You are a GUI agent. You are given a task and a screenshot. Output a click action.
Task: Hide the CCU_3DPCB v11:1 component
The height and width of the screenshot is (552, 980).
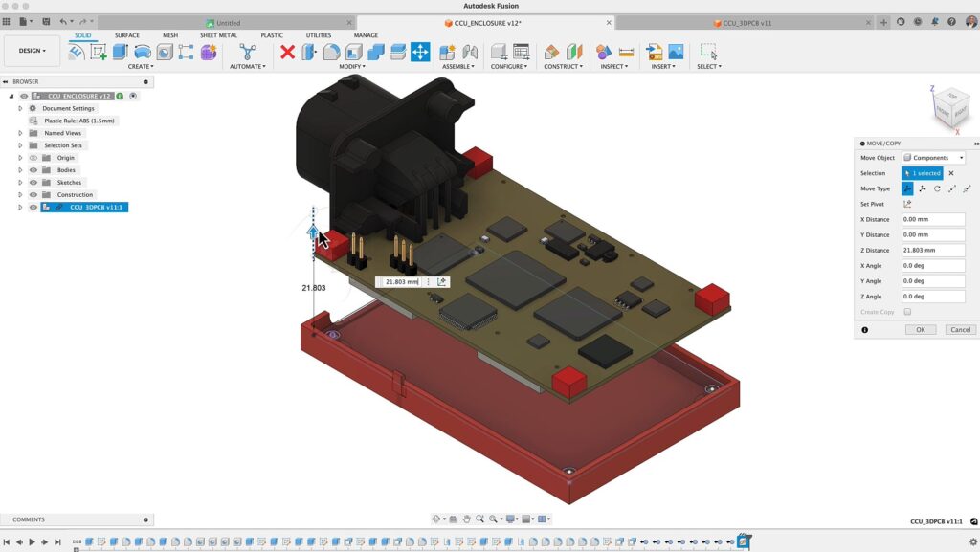(x=33, y=208)
